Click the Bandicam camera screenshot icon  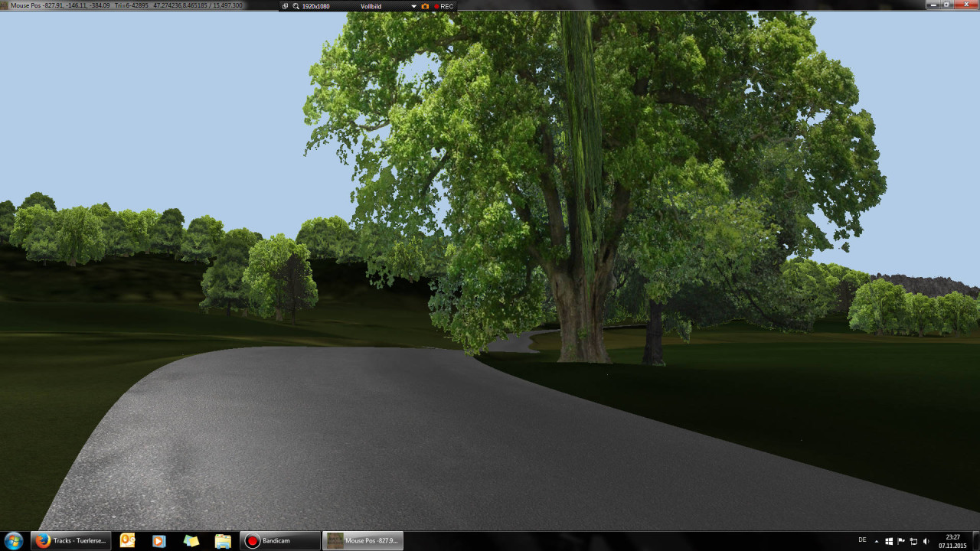[425, 5]
